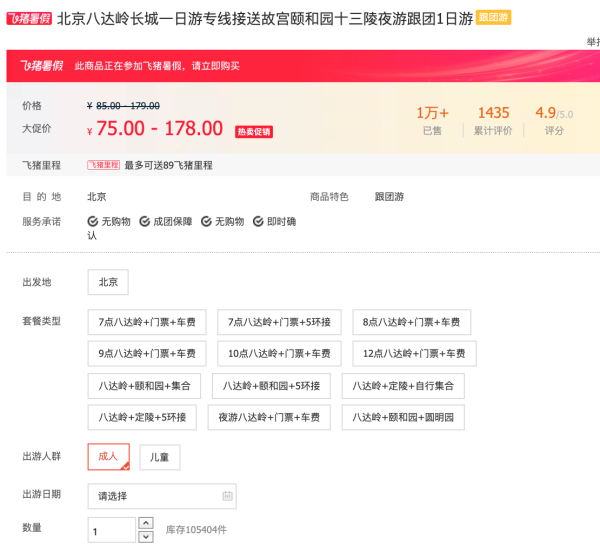
Task: Select 成人 traveler type
Action: pos(109,457)
